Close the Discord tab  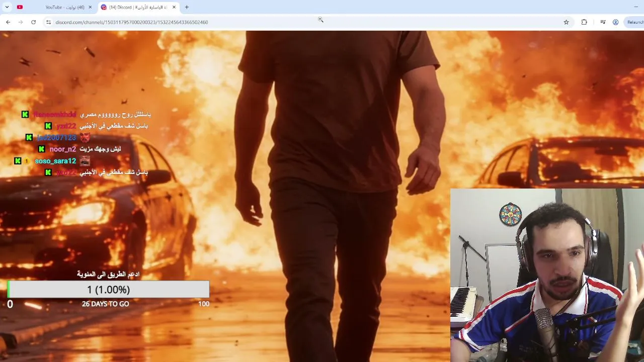[x=174, y=7]
